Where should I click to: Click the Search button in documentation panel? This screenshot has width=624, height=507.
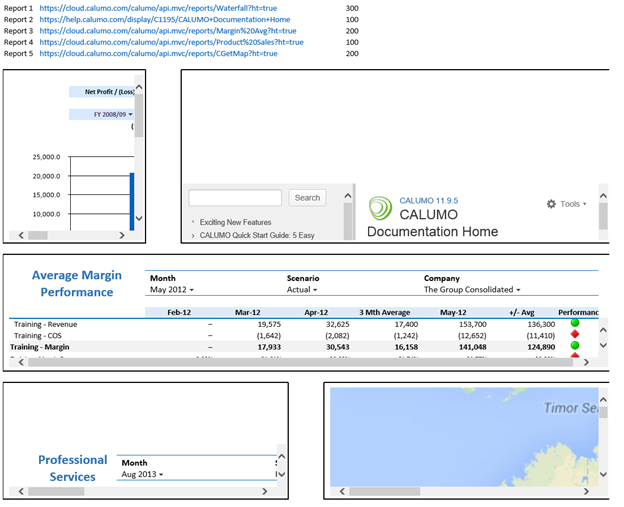(x=307, y=198)
